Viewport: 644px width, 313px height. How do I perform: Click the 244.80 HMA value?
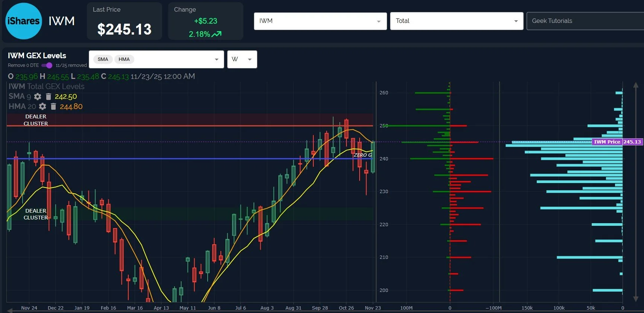[x=71, y=106]
